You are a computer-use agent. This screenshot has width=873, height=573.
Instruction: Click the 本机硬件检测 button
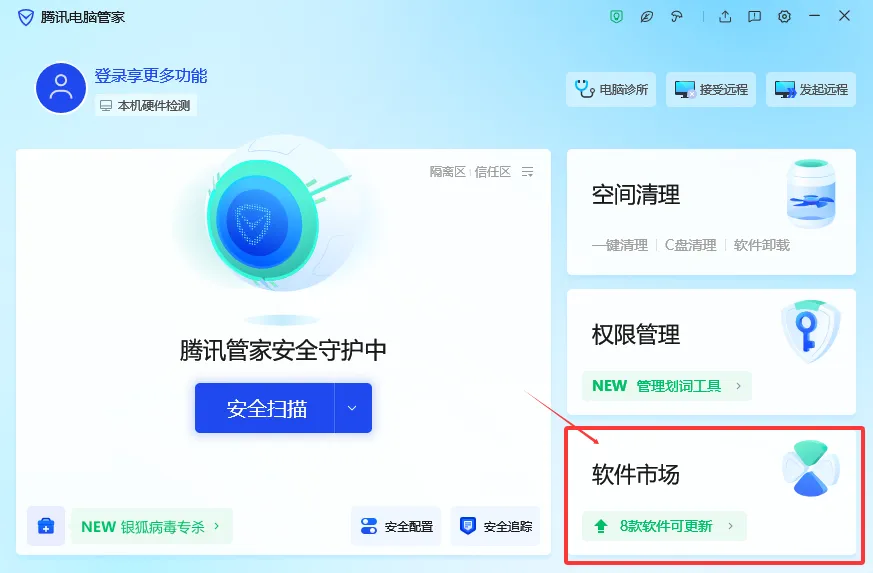click(x=146, y=106)
